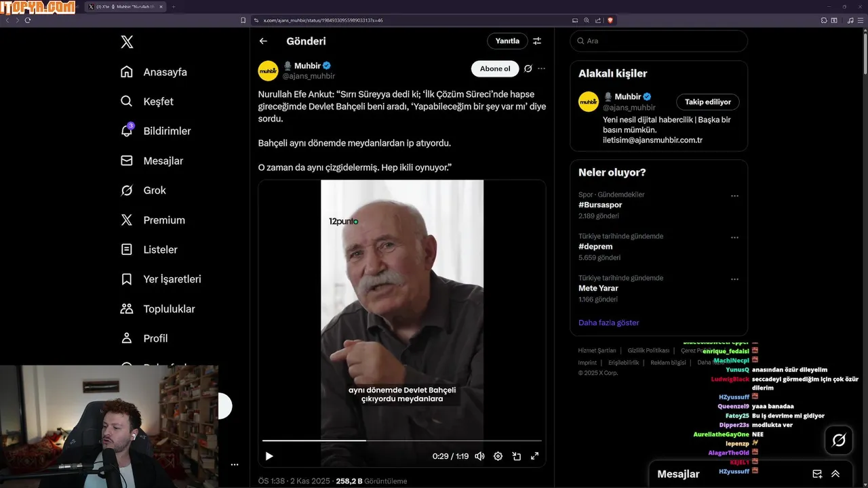Image resolution: width=868 pixels, height=488 pixels.
Task: Click the video time 0:29 / 1:19
Action: point(450,456)
